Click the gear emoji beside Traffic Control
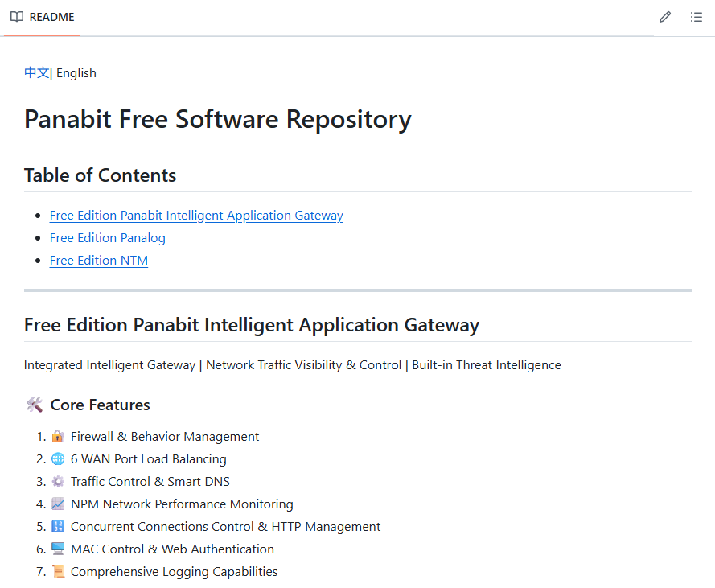The height and width of the screenshot is (588, 715). (x=58, y=481)
